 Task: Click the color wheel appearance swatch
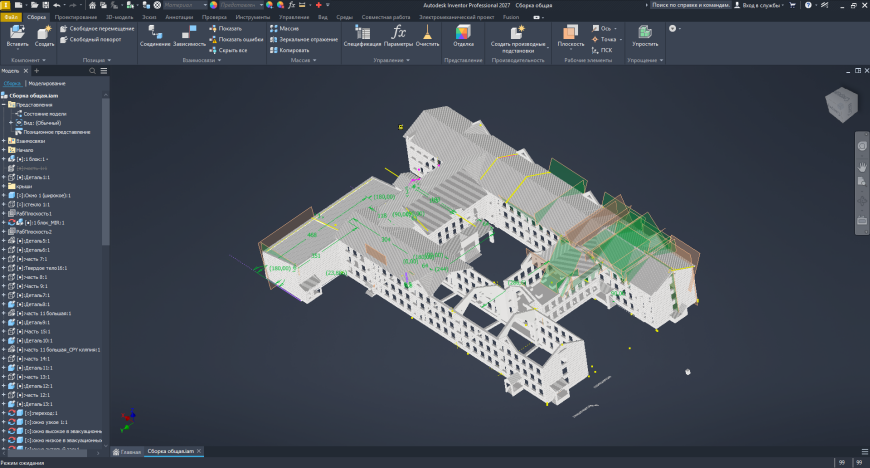tap(214, 5)
